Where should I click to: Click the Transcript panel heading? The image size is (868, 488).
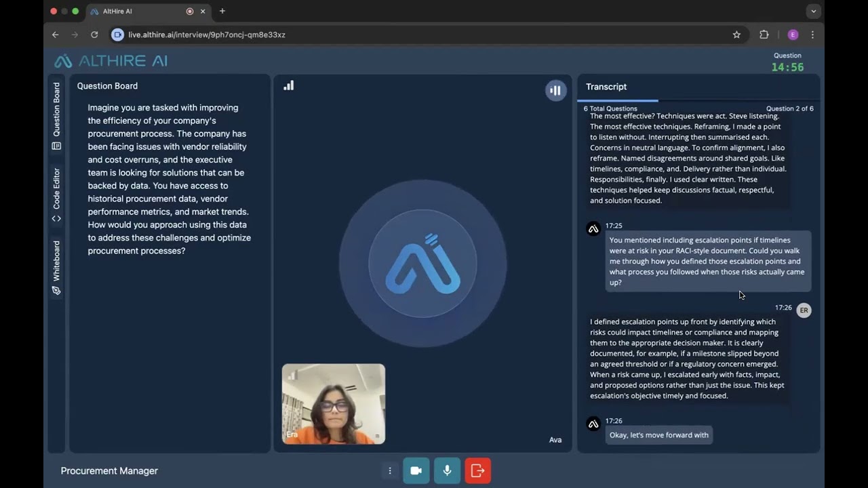click(606, 87)
